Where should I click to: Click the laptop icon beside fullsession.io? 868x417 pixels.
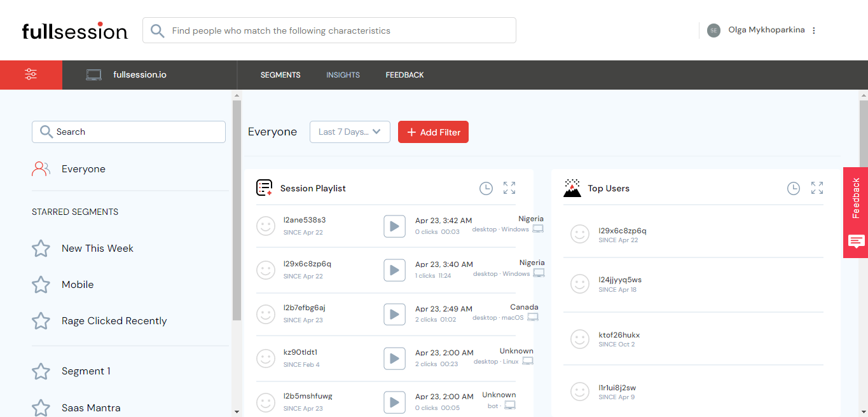(94, 75)
